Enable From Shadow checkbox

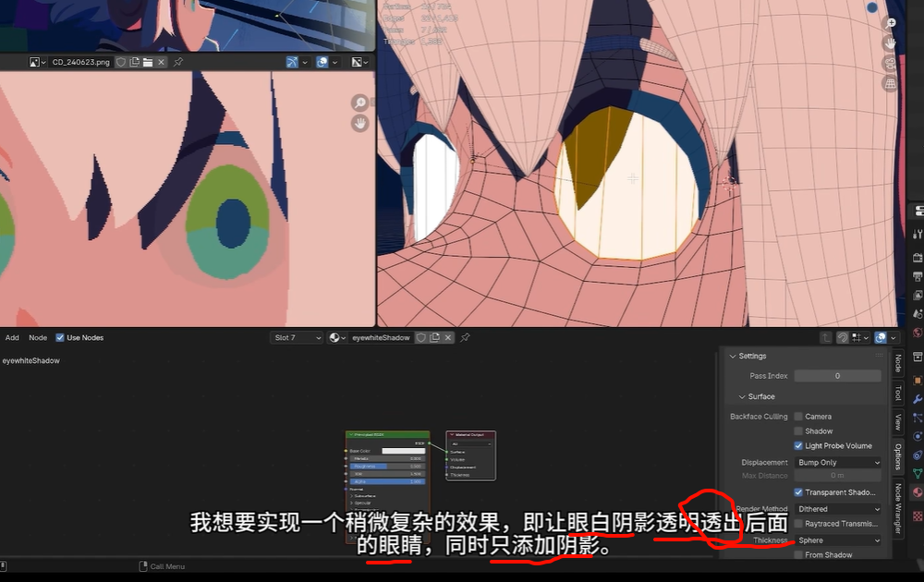[798, 555]
